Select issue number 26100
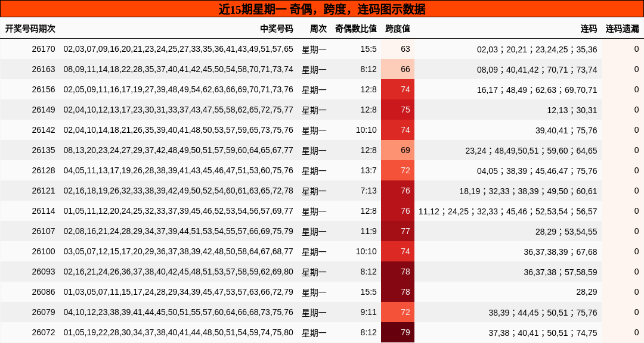This screenshot has width=644, height=343. click(x=44, y=251)
